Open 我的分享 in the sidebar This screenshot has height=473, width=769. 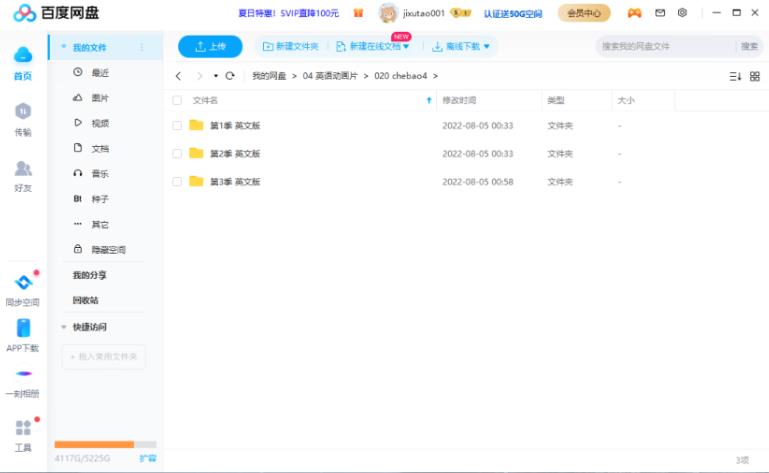pos(89,275)
